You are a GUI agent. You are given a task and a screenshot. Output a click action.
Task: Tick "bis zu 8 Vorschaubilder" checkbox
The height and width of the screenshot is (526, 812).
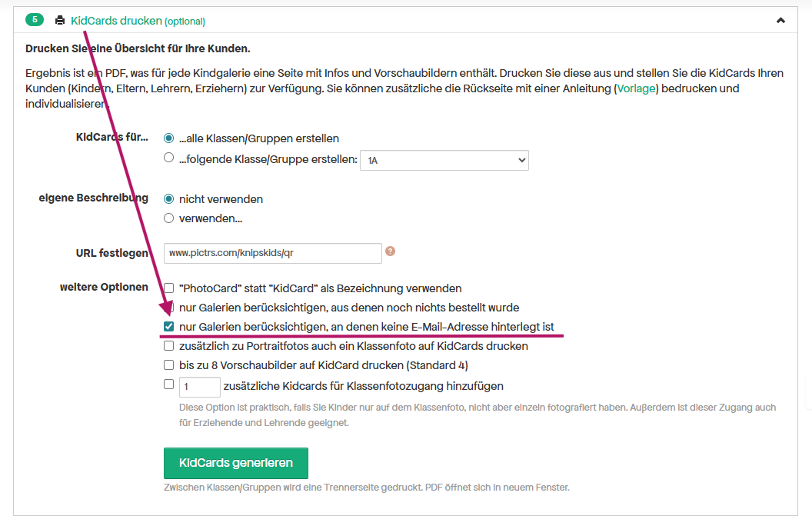(x=169, y=365)
